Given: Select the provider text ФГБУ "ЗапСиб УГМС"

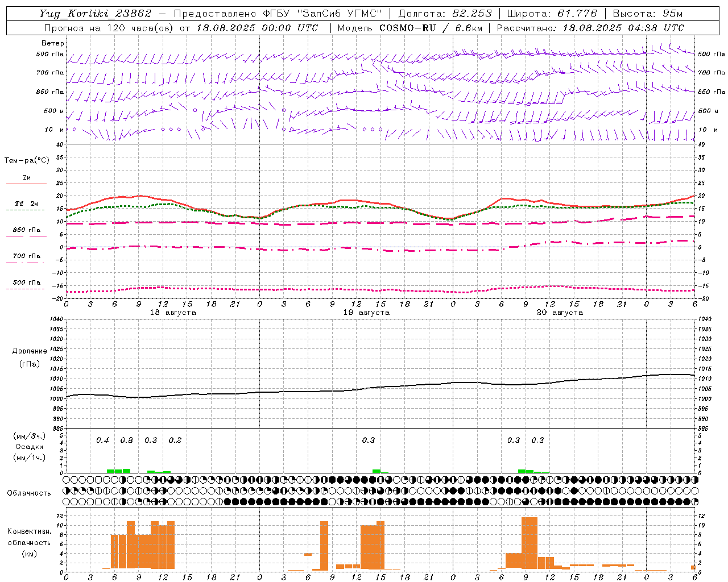Looking at the screenshot, I should click(322, 14).
